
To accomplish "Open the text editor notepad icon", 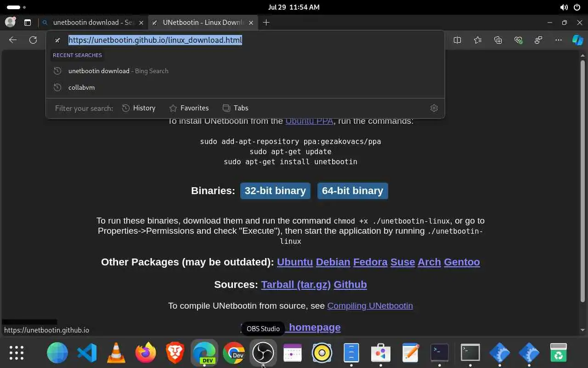I will [410, 353].
